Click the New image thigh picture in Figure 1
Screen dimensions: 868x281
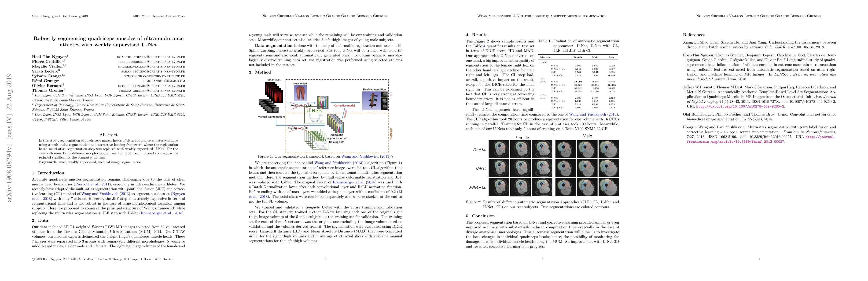click(x=300, y=93)
